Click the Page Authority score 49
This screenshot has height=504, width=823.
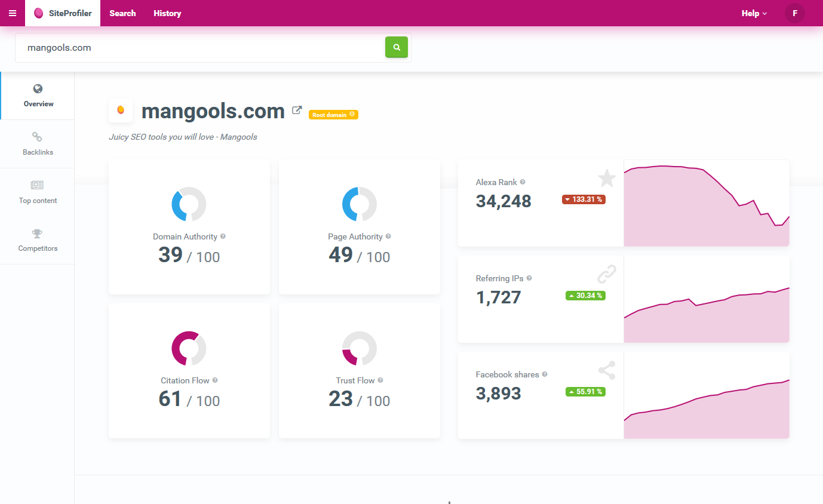pyautogui.click(x=341, y=255)
